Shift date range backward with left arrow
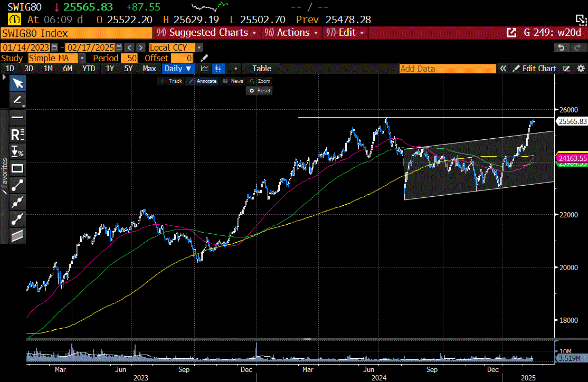 coord(129,47)
